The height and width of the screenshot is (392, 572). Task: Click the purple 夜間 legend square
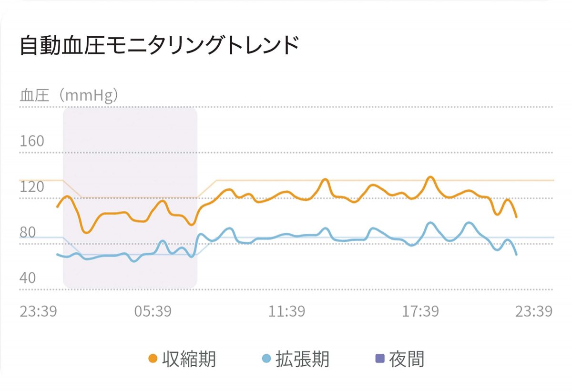[379, 359]
